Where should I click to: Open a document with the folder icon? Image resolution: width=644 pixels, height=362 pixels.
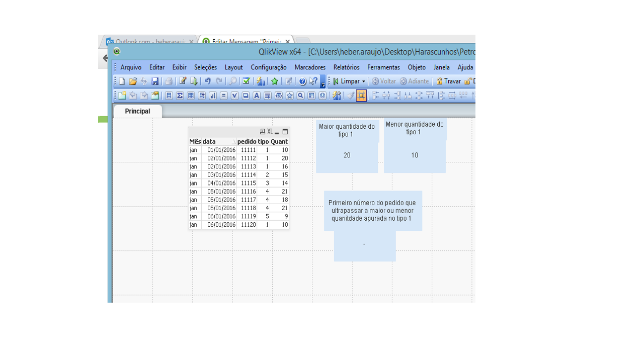tap(133, 81)
